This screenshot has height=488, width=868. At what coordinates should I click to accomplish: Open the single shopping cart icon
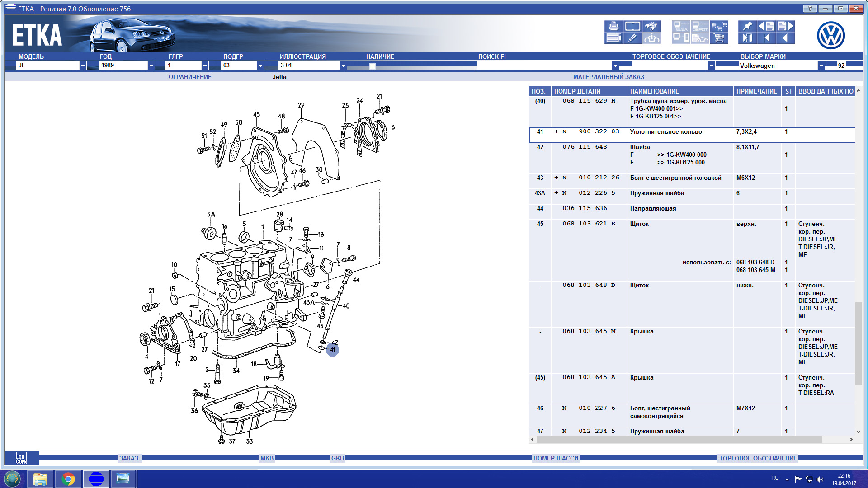tap(719, 38)
